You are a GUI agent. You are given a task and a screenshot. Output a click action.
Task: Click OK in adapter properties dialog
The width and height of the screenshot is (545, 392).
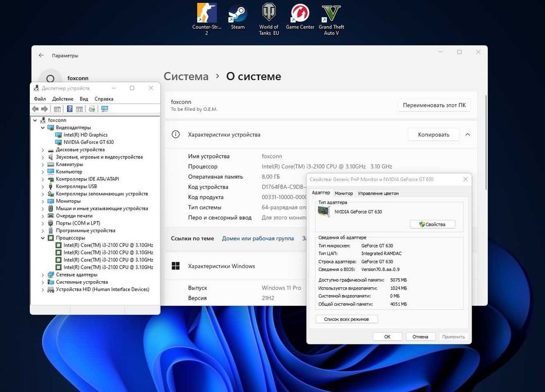387,337
